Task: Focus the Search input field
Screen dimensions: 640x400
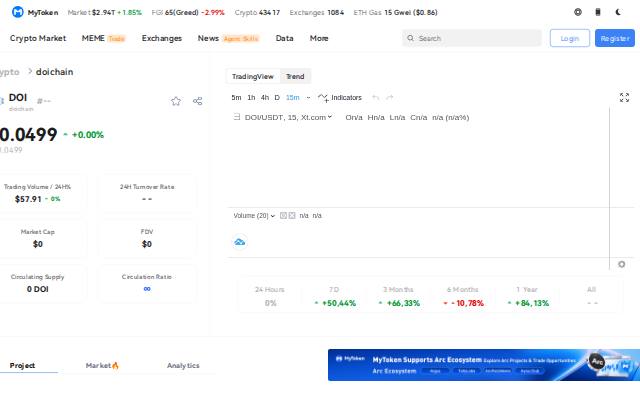Action: point(472,38)
